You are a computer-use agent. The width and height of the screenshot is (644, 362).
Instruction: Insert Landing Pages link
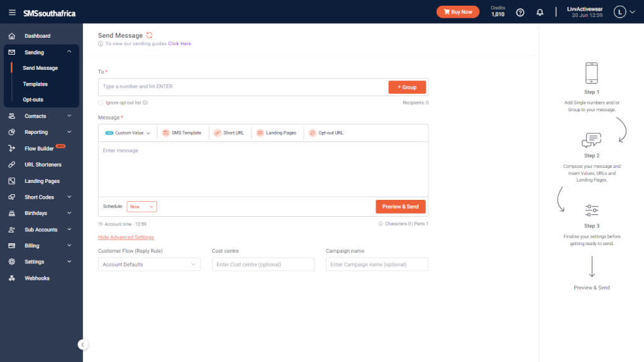(x=277, y=133)
